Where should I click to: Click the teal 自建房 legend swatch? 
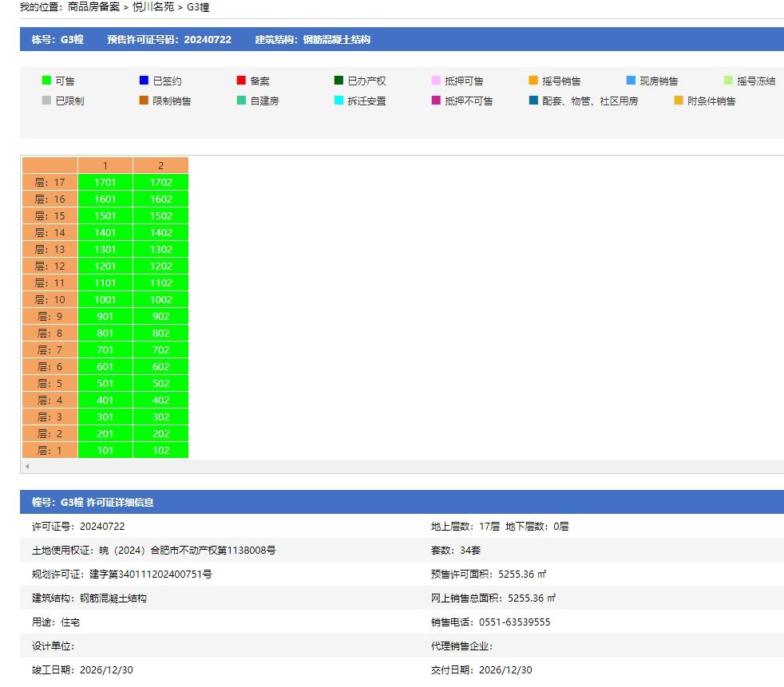click(x=241, y=101)
